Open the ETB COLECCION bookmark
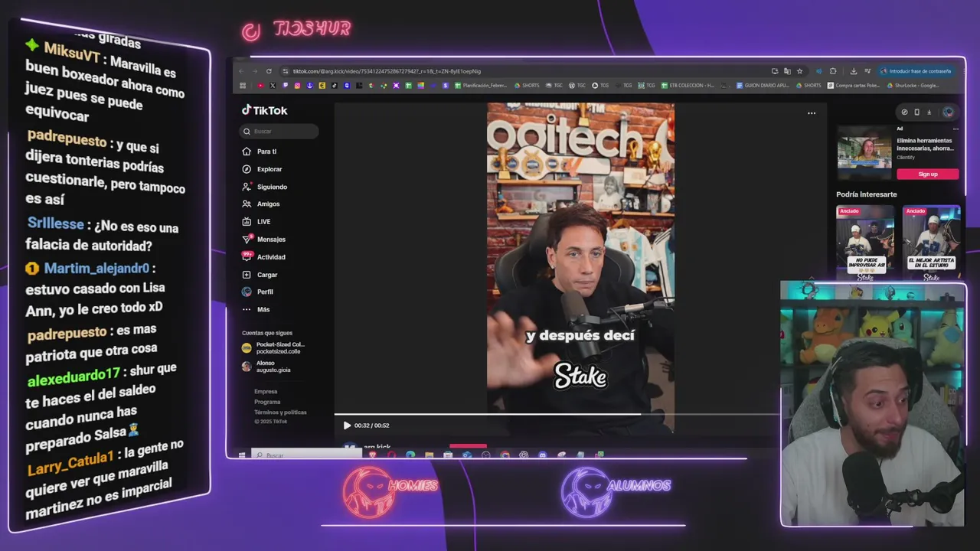 pos(688,86)
